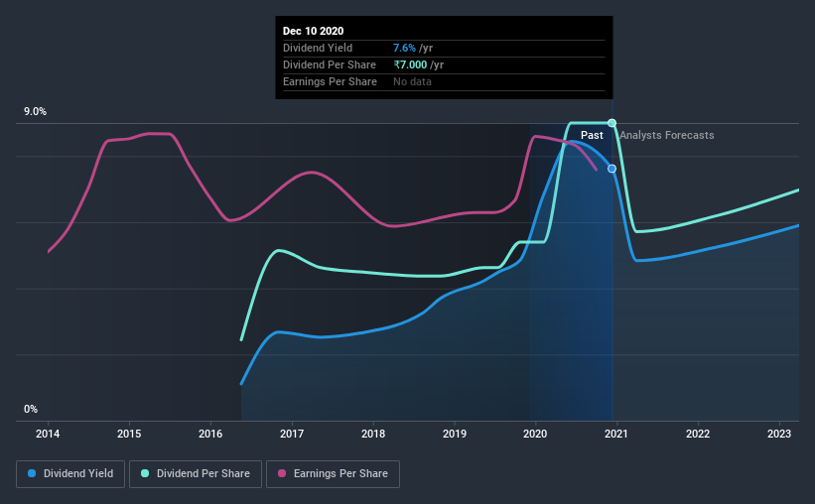The width and height of the screenshot is (815, 504).
Task: Click the 2023 x-axis label
Action: coord(779,434)
